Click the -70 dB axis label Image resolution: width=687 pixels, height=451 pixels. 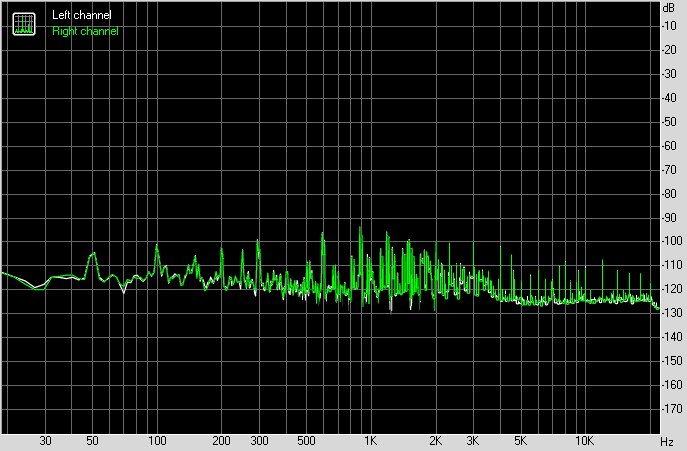(x=669, y=170)
